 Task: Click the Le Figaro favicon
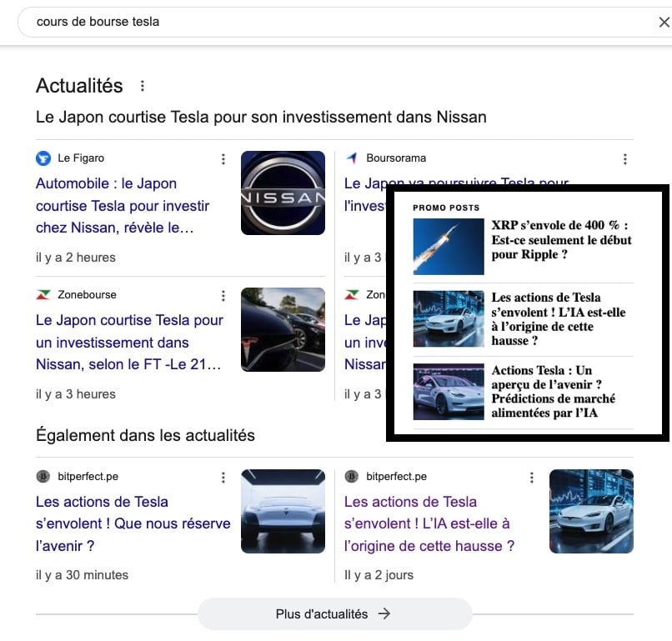click(x=43, y=158)
